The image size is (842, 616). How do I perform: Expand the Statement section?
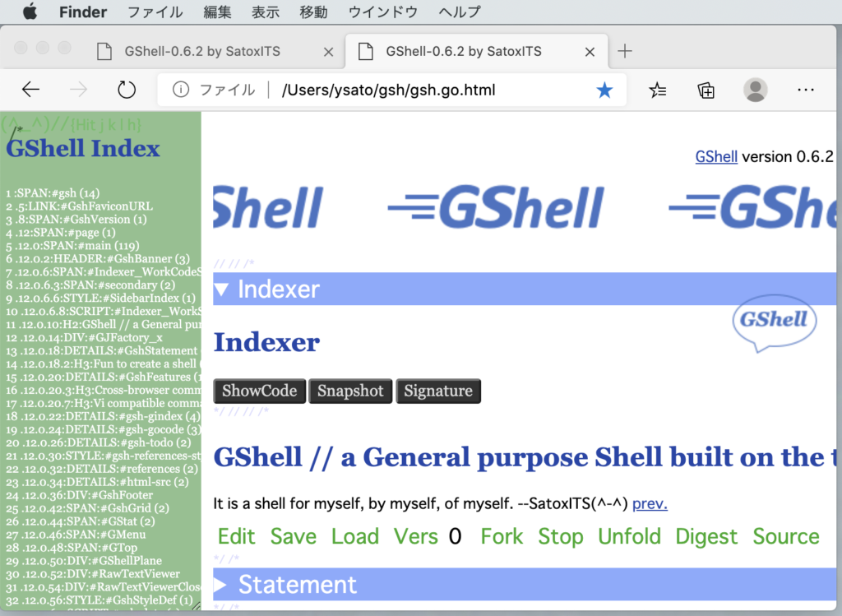tap(221, 585)
